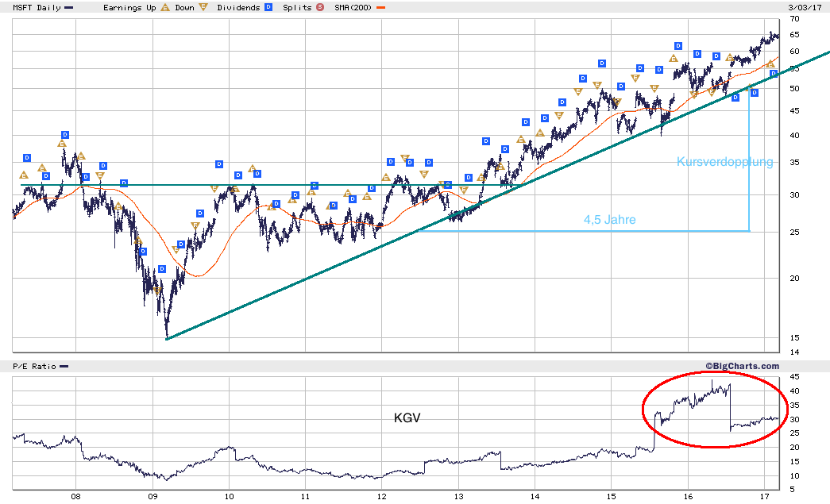Image resolution: width=830 pixels, height=504 pixels.
Task: Click the Earnings Down triangle legend icon
Action: point(203,7)
